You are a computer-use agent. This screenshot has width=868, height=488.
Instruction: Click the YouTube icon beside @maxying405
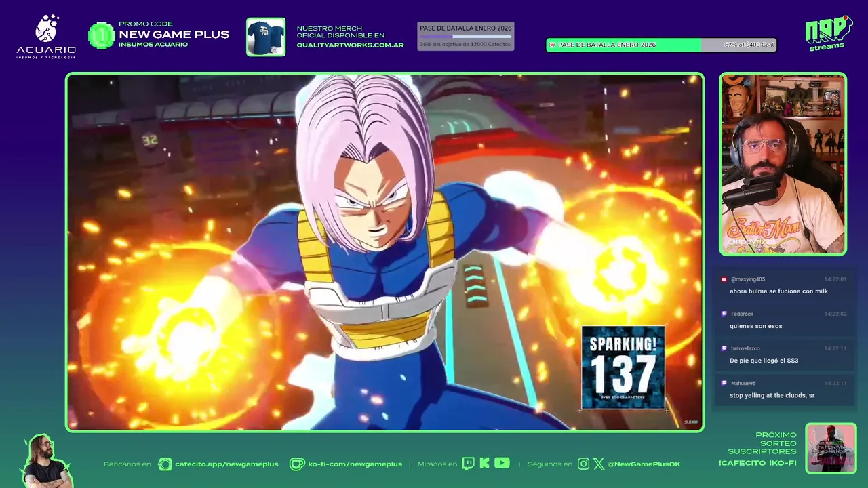[x=724, y=279]
